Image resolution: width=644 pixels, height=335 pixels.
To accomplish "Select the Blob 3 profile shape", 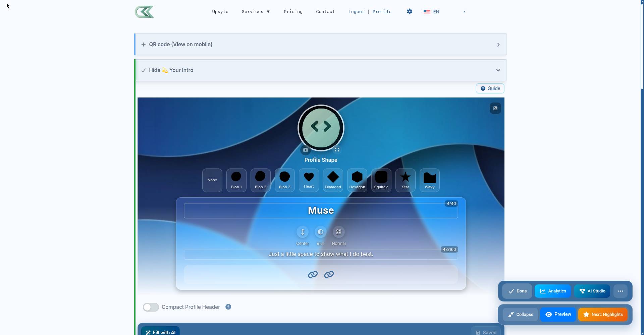I will pyautogui.click(x=285, y=180).
